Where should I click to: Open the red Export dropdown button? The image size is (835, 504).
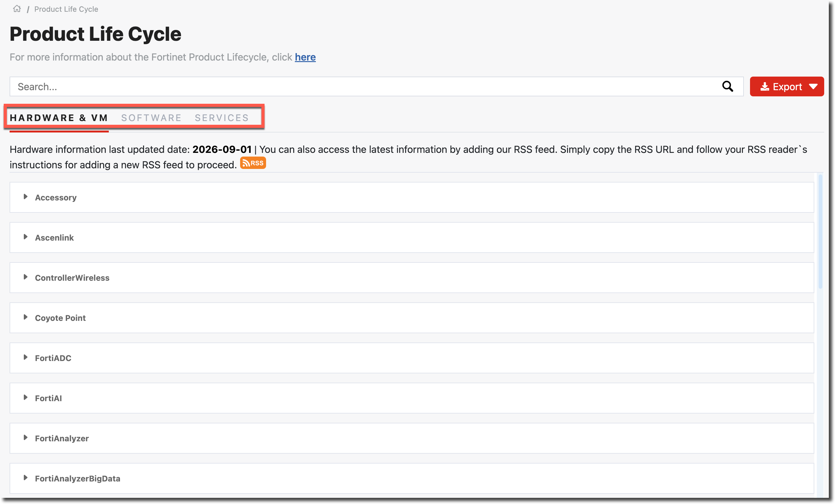[x=786, y=86]
